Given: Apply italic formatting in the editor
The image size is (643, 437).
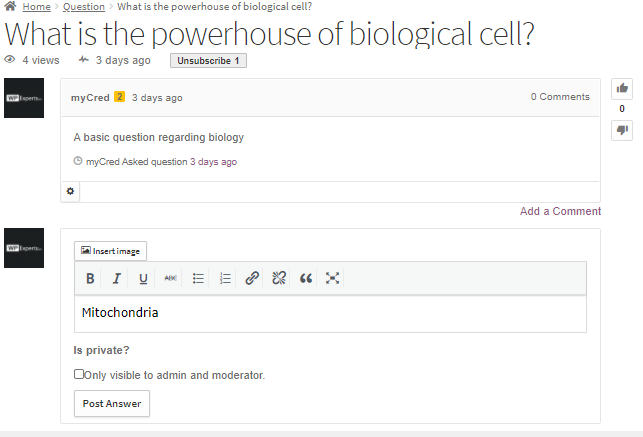Looking at the screenshot, I should [117, 278].
